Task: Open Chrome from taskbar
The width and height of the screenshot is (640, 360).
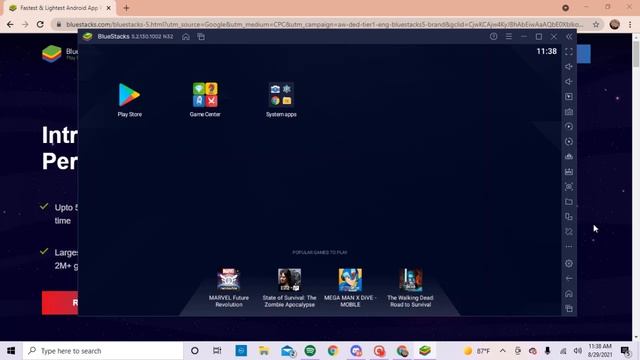Action: click(333, 351)
